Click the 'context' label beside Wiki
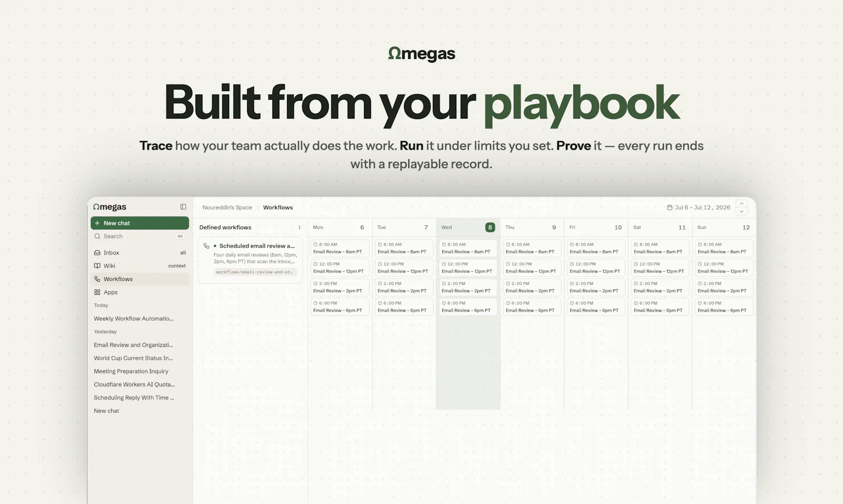 pyautogui.click(x=177, y=266)
